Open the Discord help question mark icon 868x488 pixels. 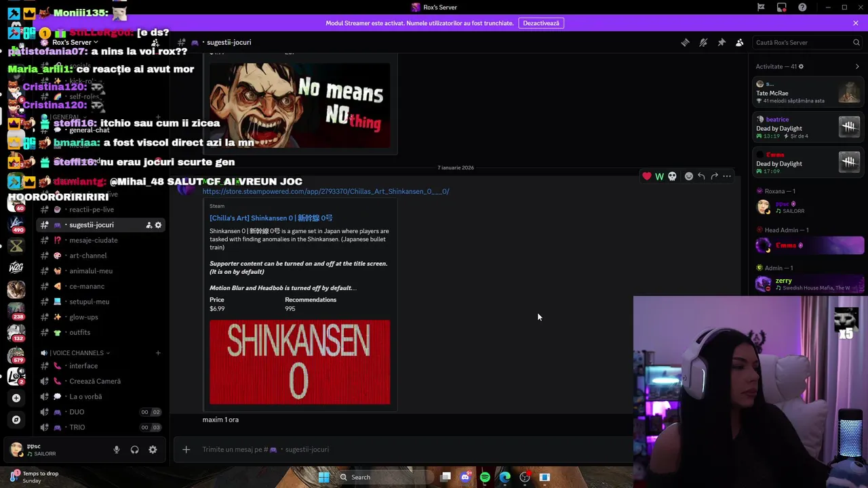[x=802, y=7]
